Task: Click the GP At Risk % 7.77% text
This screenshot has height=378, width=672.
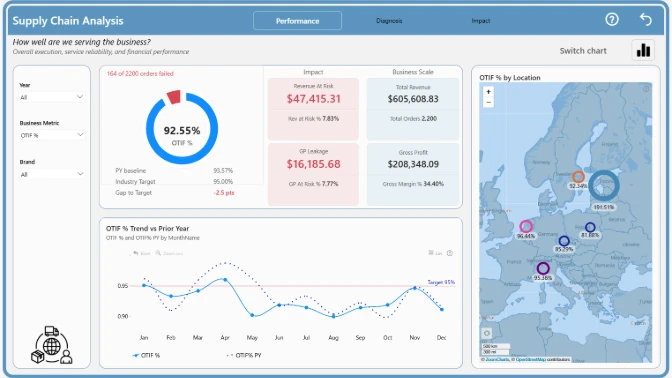Action: tap(313, 184)
